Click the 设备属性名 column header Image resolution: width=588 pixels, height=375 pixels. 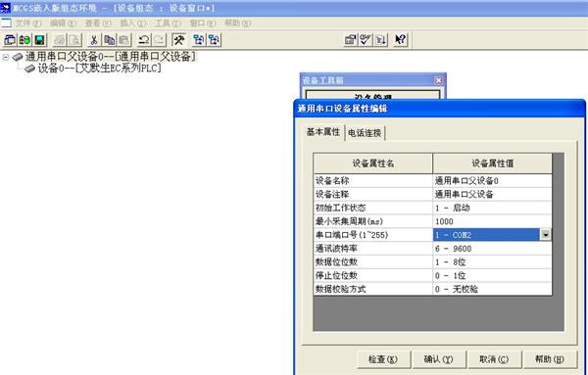pyautogui.click(x=372, y=164)
